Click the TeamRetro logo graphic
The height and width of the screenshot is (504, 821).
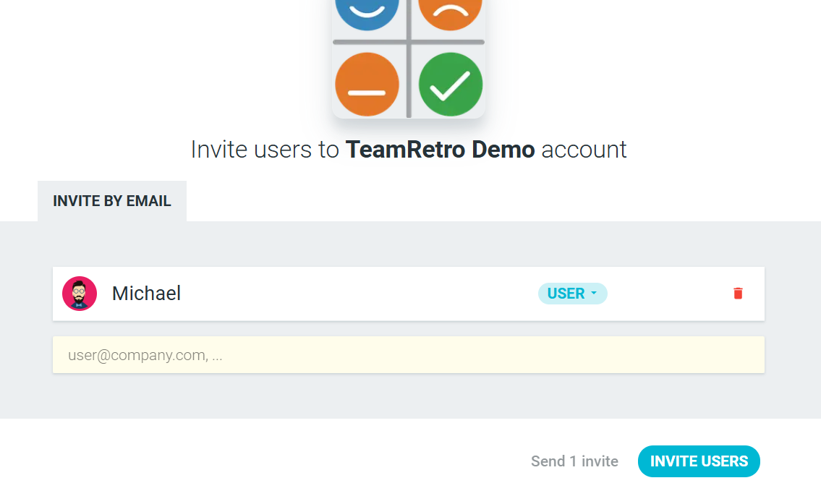tap(409, 59)
